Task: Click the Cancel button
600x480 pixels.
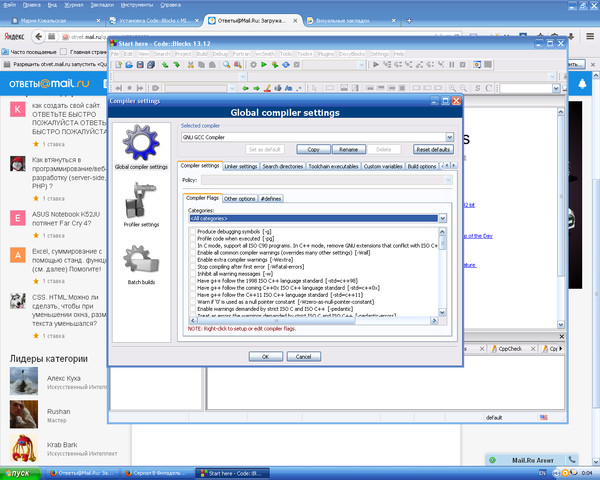Action: pos(303,356)
